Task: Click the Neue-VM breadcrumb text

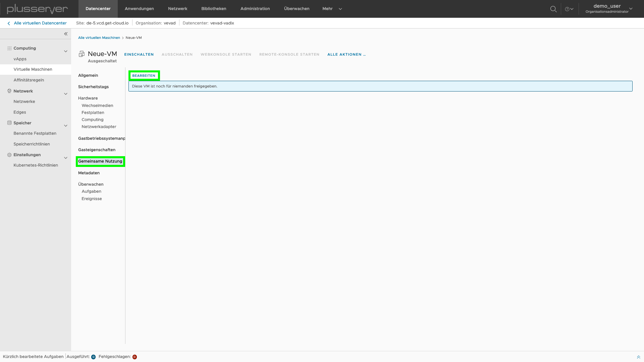Action: pos(133,38)
